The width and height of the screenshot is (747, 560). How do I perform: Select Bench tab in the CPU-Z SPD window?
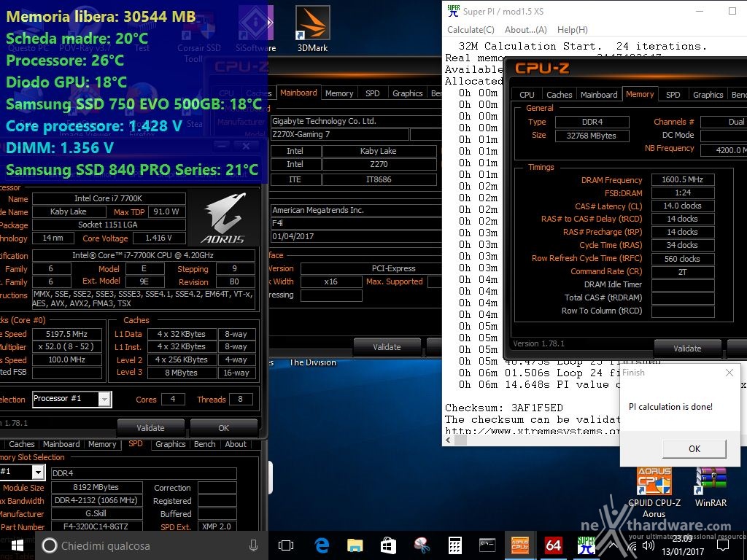click(205, 444)
